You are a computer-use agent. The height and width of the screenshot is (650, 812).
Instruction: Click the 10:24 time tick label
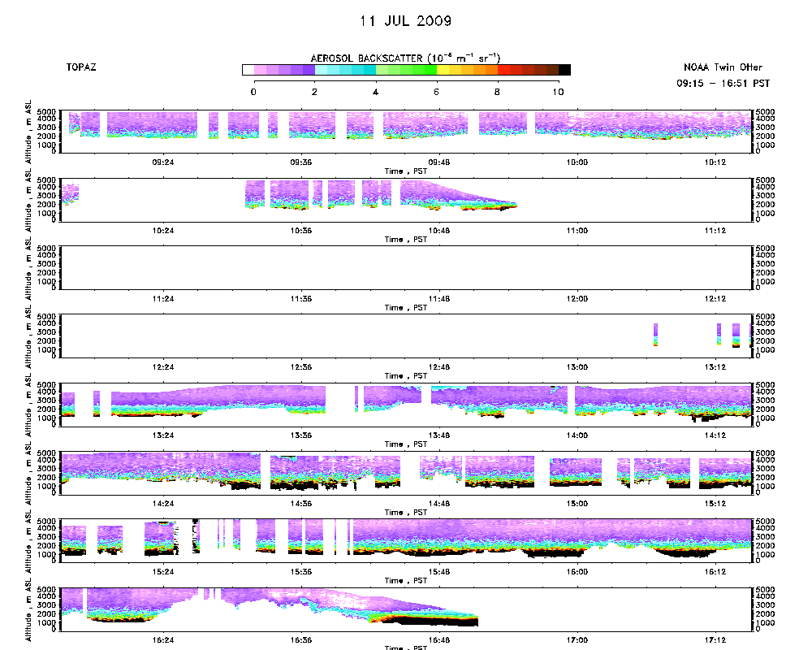click(x=163, y=231)
